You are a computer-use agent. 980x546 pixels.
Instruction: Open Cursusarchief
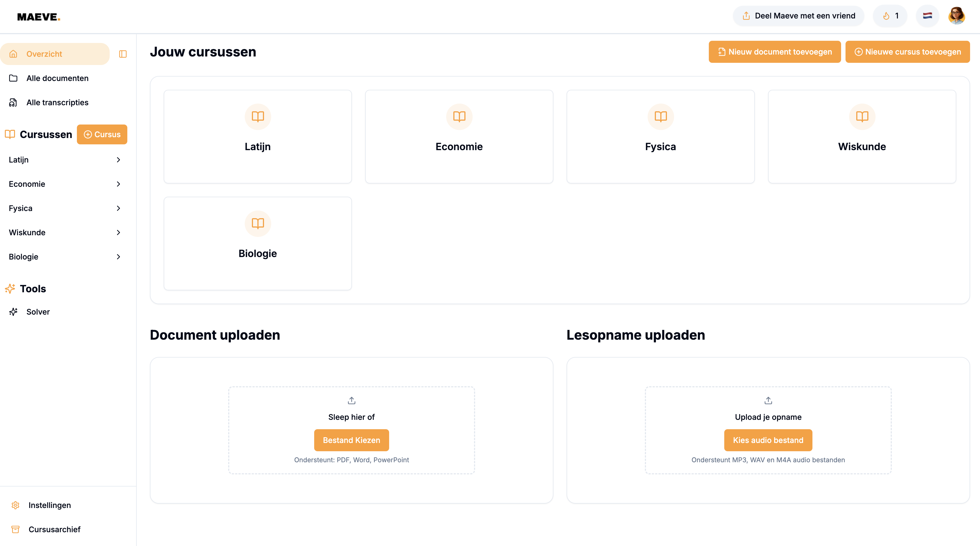point(54,529)
